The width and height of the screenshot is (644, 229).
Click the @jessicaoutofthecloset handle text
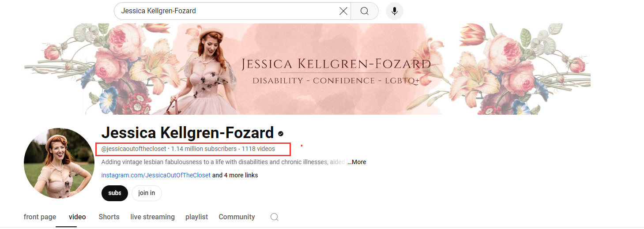134,149
